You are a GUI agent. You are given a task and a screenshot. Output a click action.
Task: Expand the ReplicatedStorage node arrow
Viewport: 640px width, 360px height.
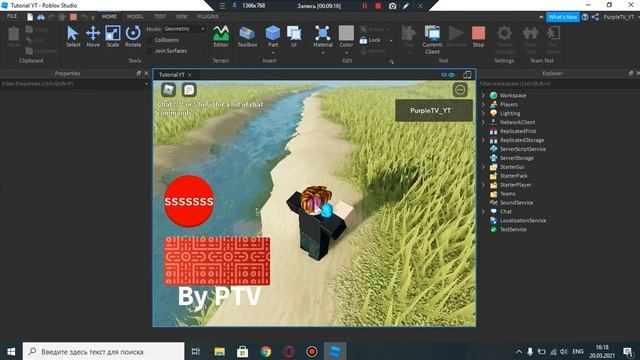[x=484, y=140]
